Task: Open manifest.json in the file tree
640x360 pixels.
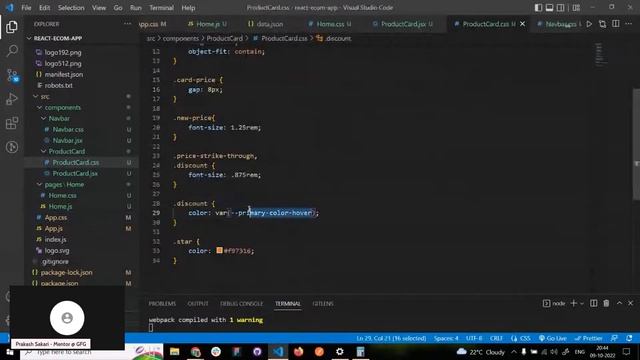Action: [64, 74]
